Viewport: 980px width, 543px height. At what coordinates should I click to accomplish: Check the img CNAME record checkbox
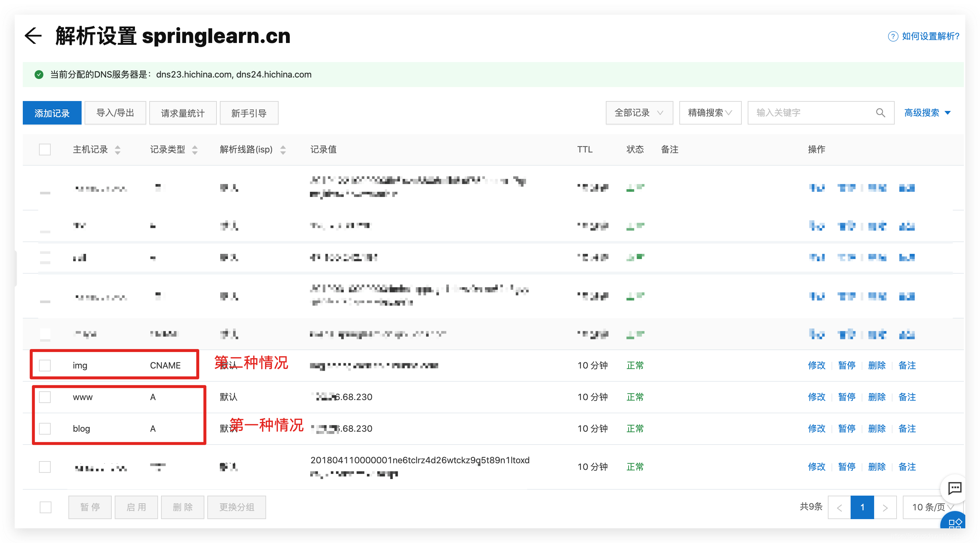[x=45, y=366]
